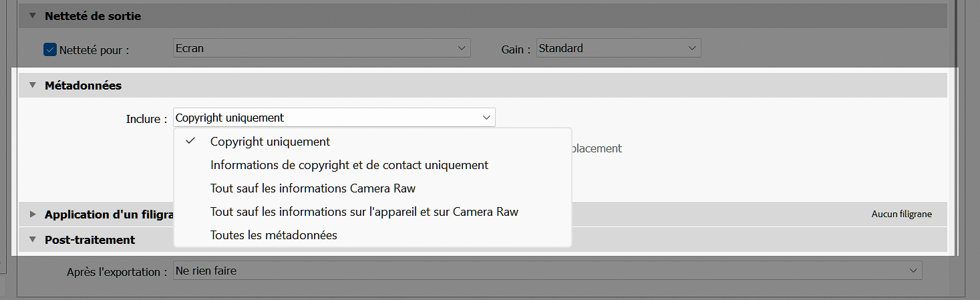Pick Tout sauf informations sur l'appareil et Camera Raw
This screenshot has height=300, width=980.
(364, 212)
